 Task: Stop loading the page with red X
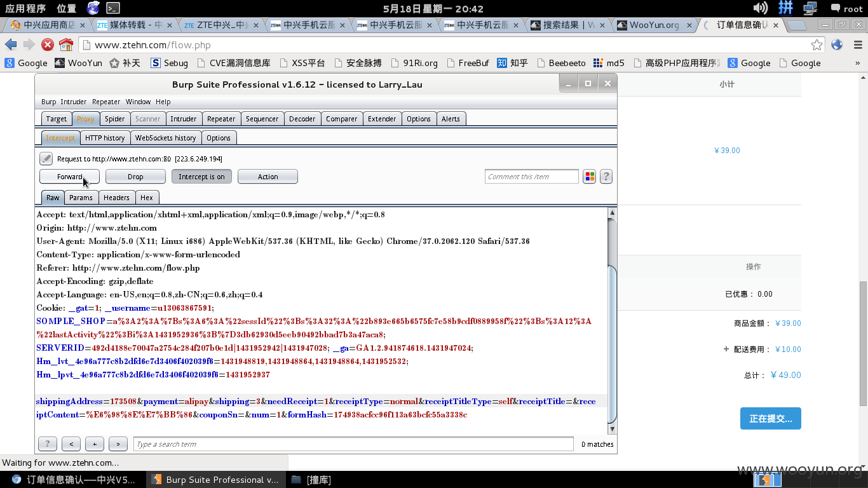(x=48, y=44)
